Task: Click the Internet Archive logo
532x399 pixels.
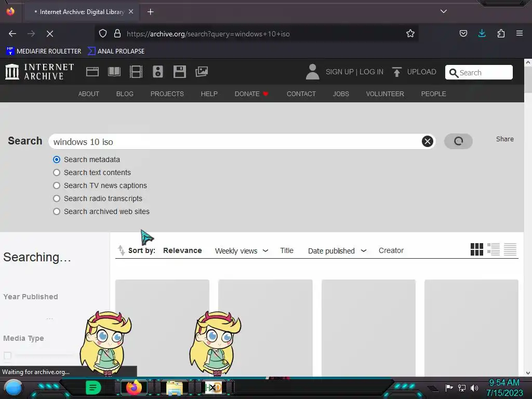Action: pos(39,72)
